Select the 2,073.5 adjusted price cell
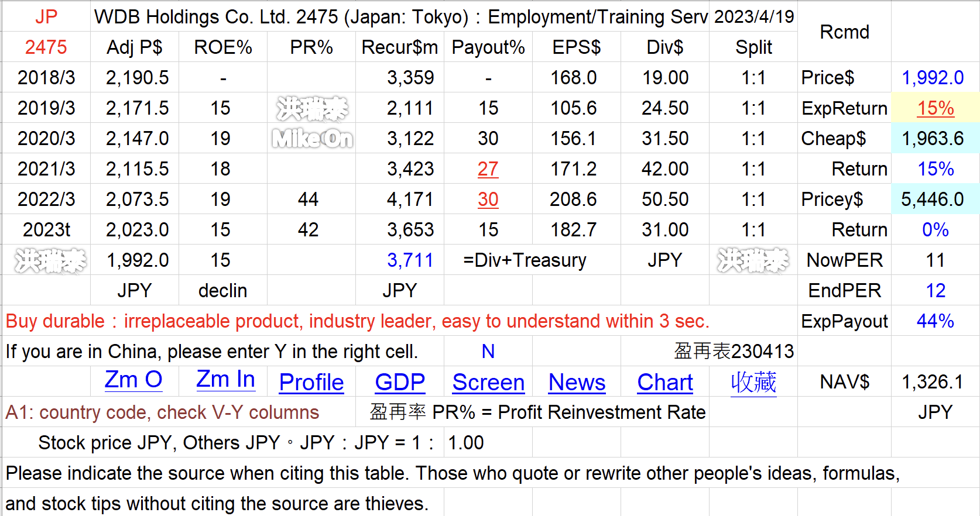The height and width of the screenshot is (516, 980). coord(135,199)
